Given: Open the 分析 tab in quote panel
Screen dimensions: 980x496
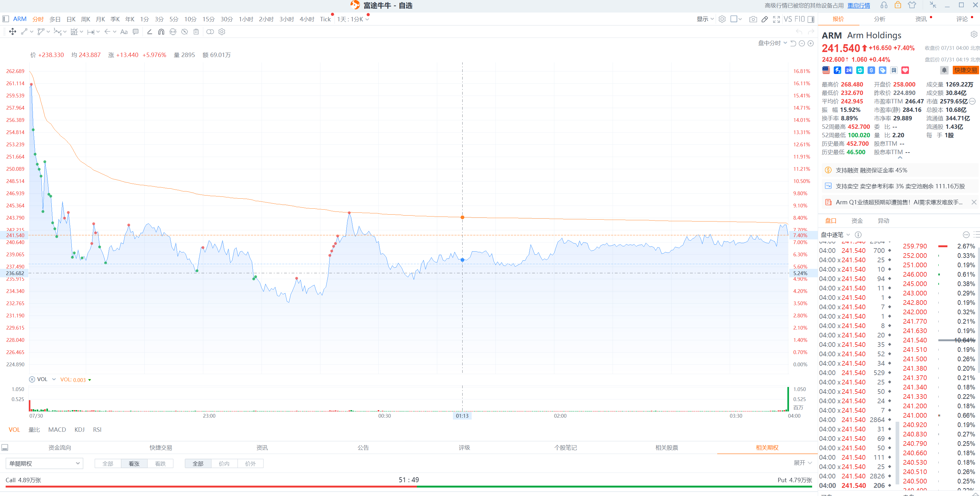Looking at the screenshot, I should pos(879,19).
